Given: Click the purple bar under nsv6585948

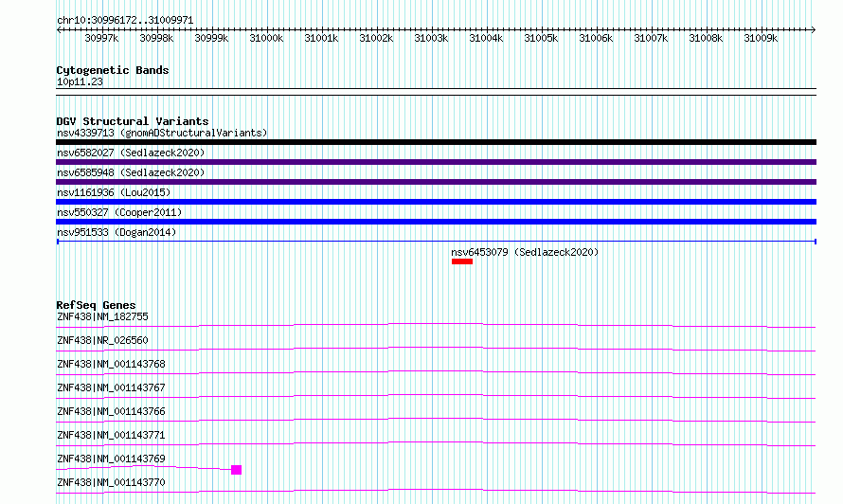Looking at the screenshot, I should (436, 182).
